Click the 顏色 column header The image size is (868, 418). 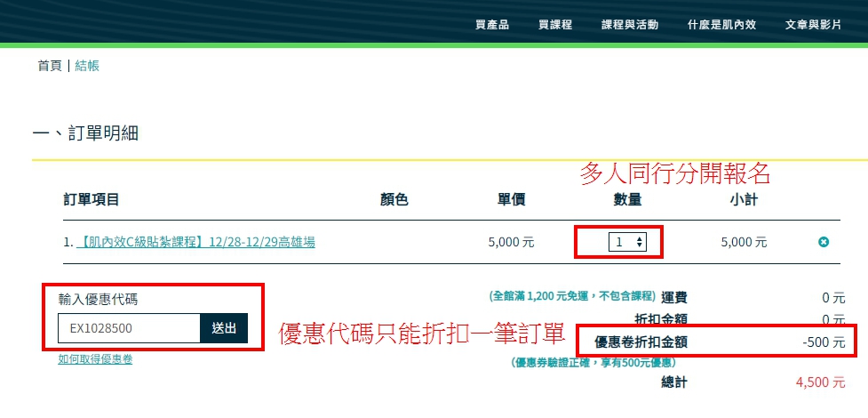(x=394, y=199)
